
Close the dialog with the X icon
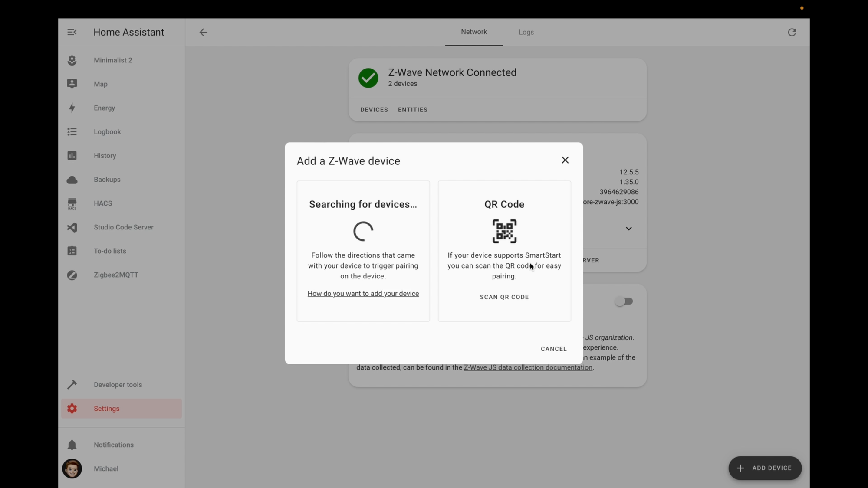(x=565, y=160)
